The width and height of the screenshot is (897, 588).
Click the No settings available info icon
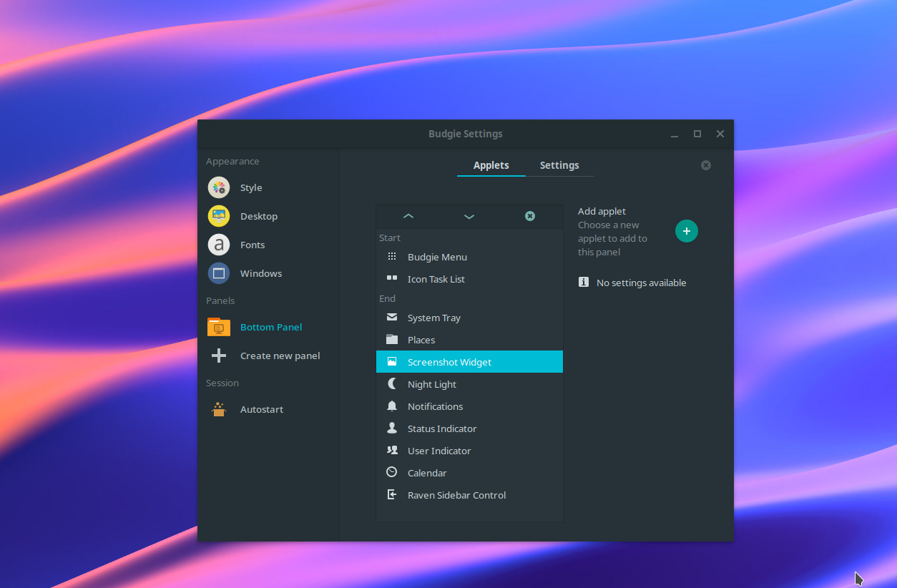(x=584, y=283)
